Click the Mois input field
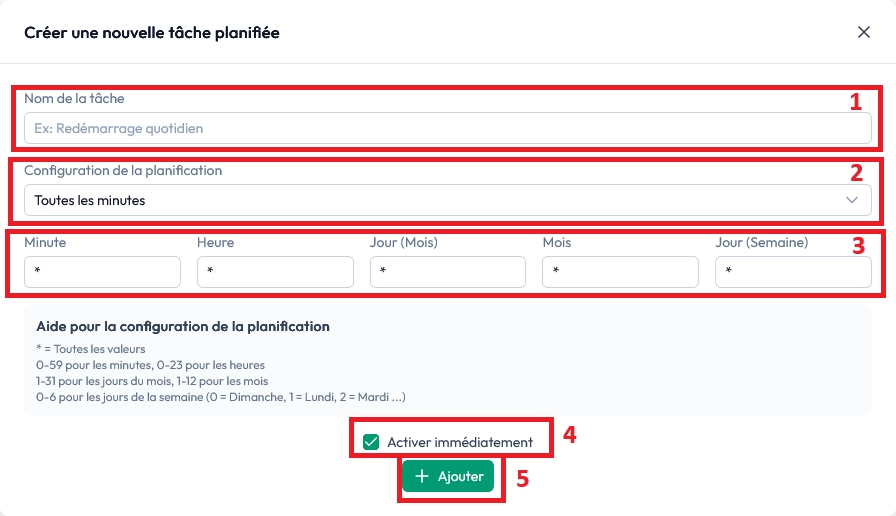This screenshot has width=896, height=516. 620,272
